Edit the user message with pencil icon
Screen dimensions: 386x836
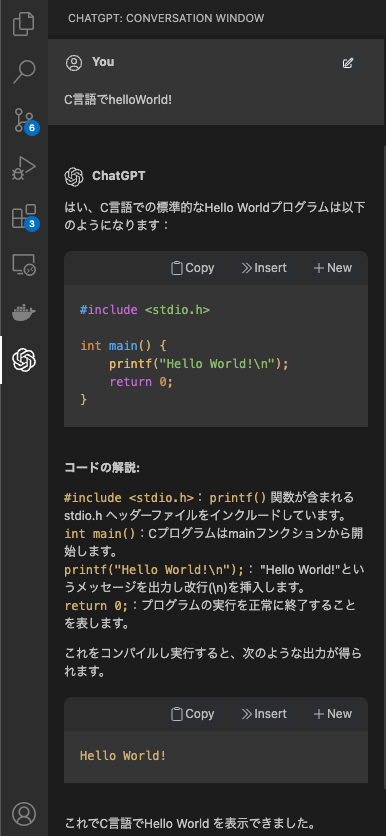348,63
